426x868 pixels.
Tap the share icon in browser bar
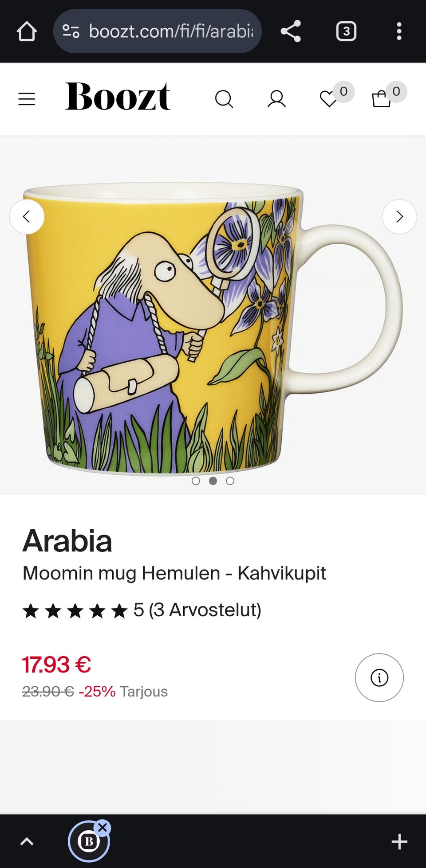[291, 31]
